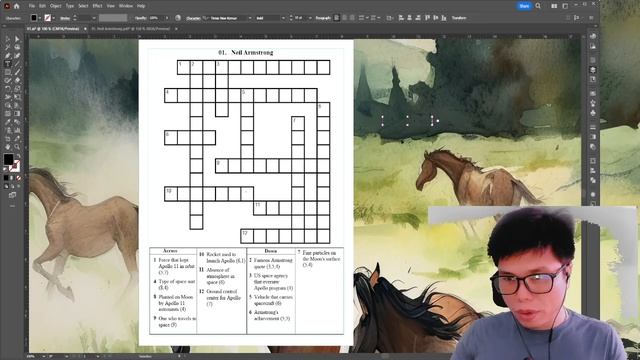Select the Column Graph tool
The height and width of the screenshot is (360, 640).
point(17,130)
